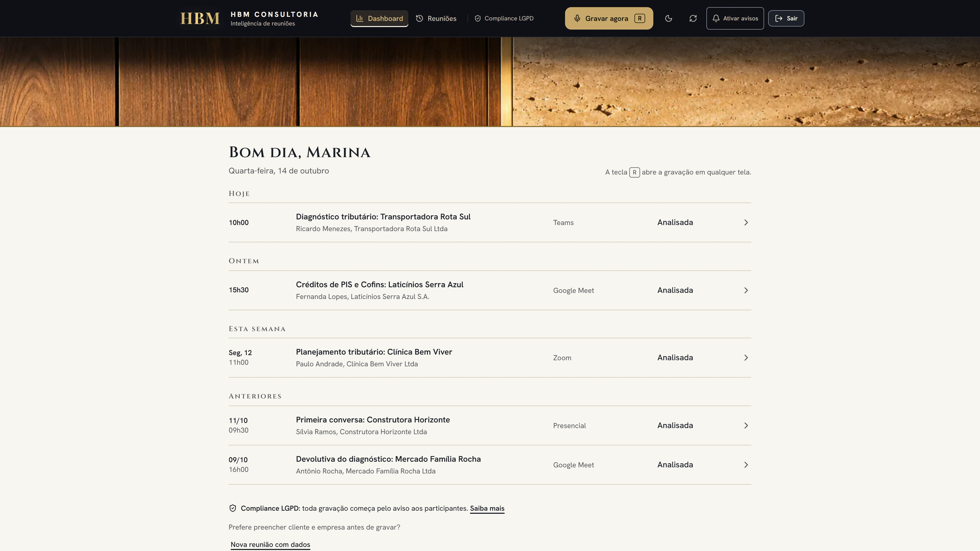Open Compliance LGPD in the navigation
This screenshot has width=980, height=551.
(x=504, y=18)
